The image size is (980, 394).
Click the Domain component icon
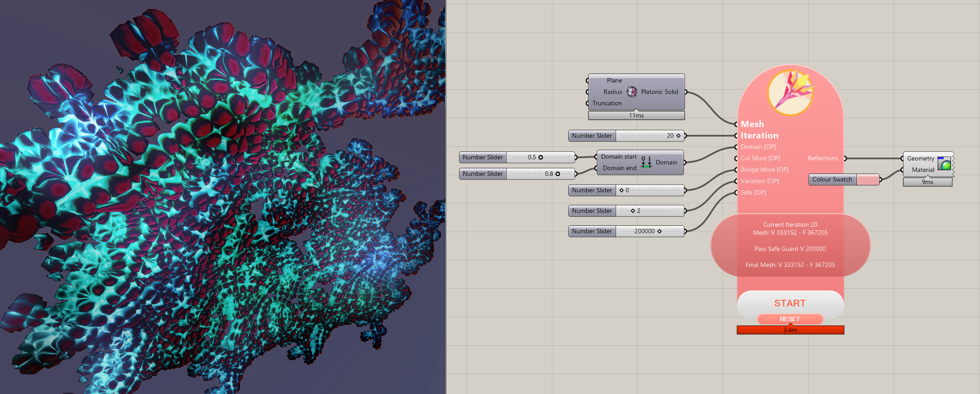coord(646,162)
